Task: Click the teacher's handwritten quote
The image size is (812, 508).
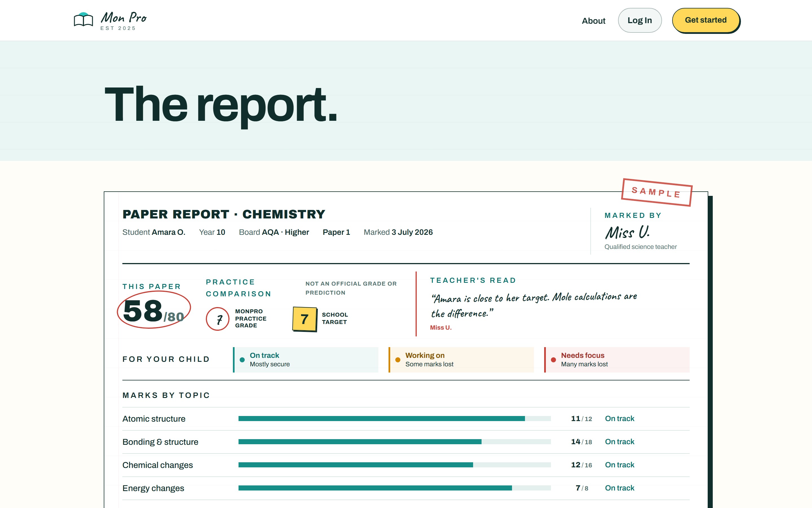Action: (533, 305)
